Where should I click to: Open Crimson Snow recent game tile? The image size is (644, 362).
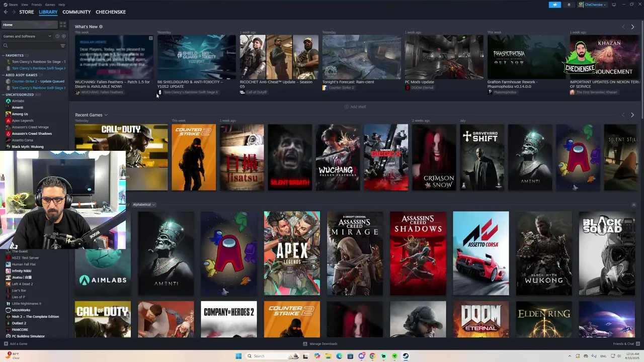(434, 157)
